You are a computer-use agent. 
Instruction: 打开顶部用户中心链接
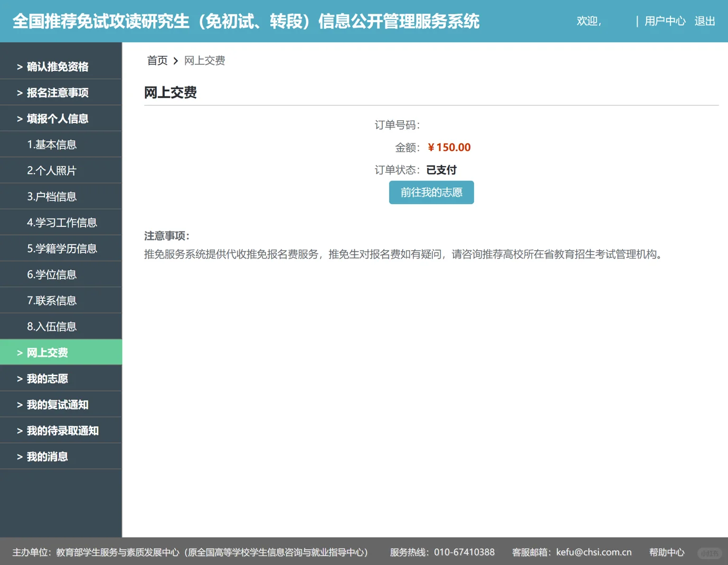(665, 21)
